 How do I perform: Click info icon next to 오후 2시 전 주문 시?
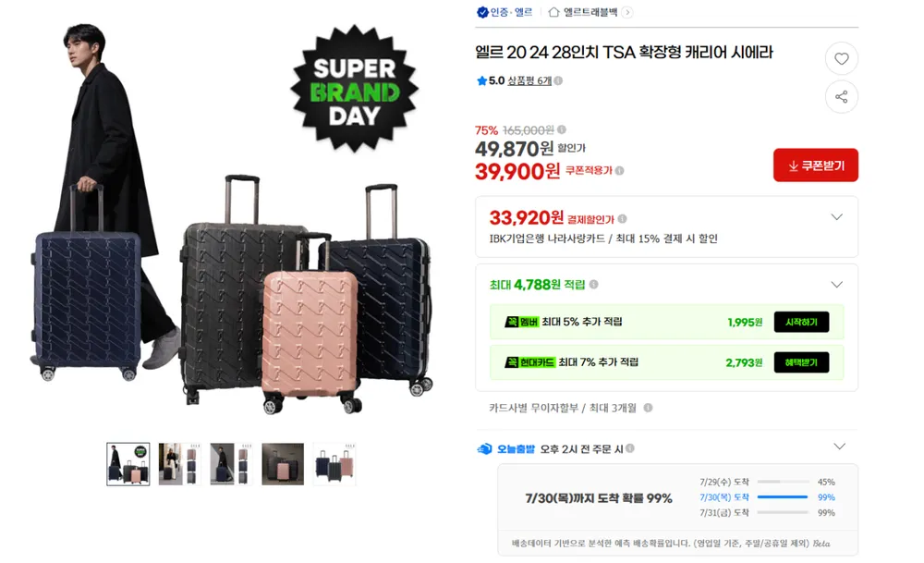point(630,448)
